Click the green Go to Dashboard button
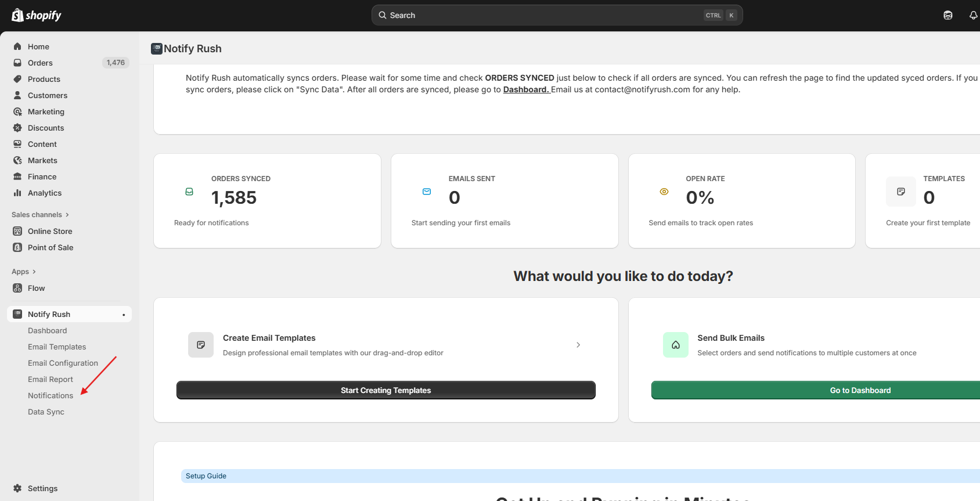This screenshot has height=501, width=980. pyautogui.click(x=860, y=390)
